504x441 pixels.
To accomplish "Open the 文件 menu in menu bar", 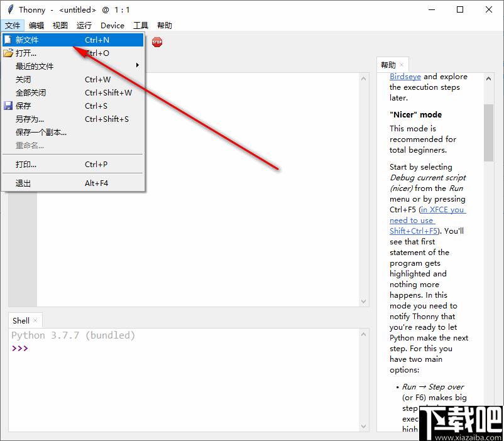I will (13, 25).
